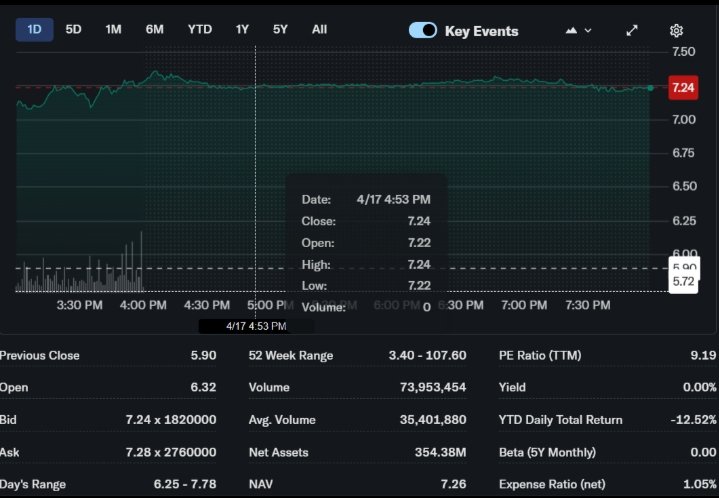Click the PE Ratio (TTM) label
This screenshot has width=719, height=498.
539,355
